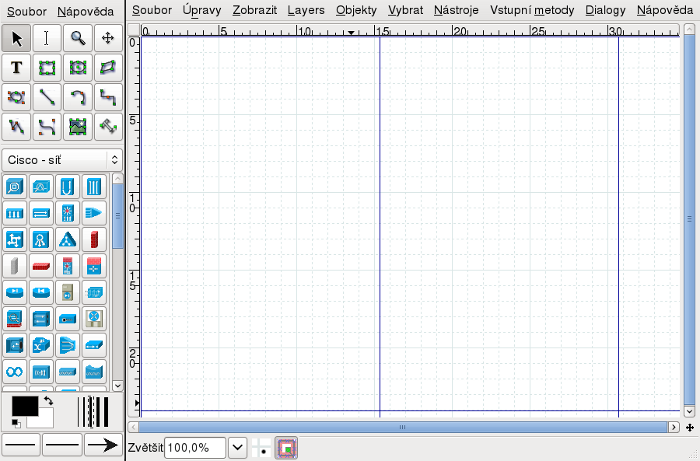Toggle snap to grid button

click(262, 448)
